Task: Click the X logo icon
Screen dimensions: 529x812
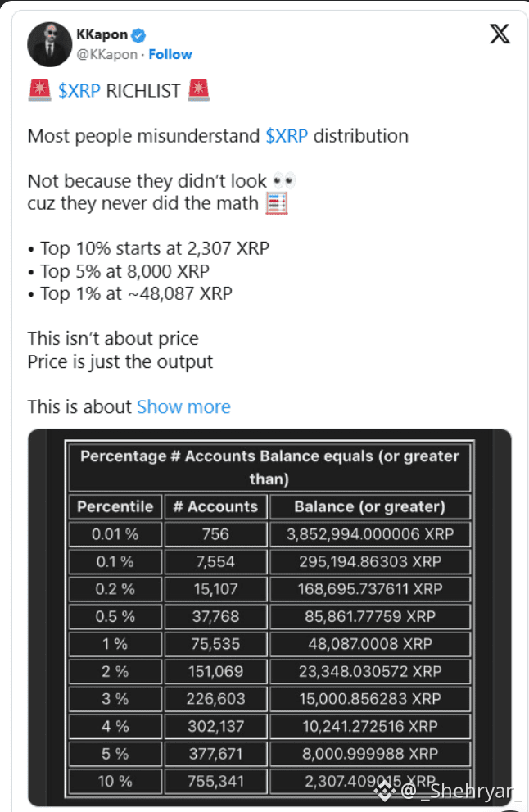Action: click(499, 34)
